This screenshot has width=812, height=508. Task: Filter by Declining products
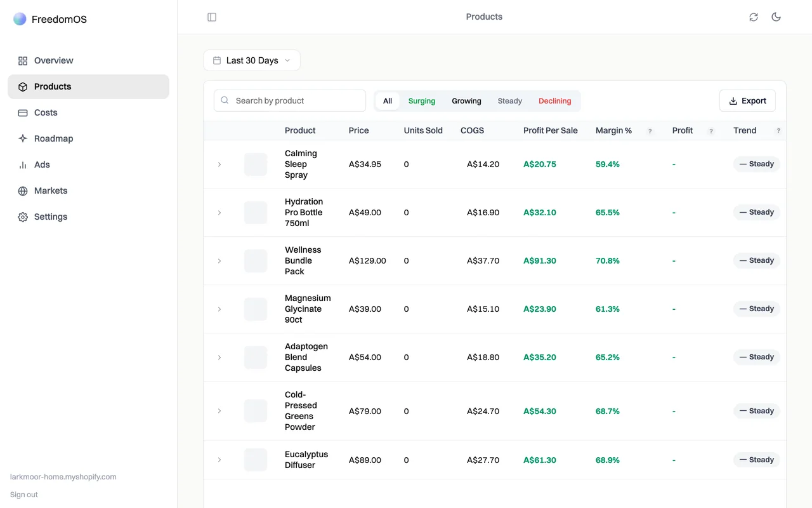(x=555, y=101)
